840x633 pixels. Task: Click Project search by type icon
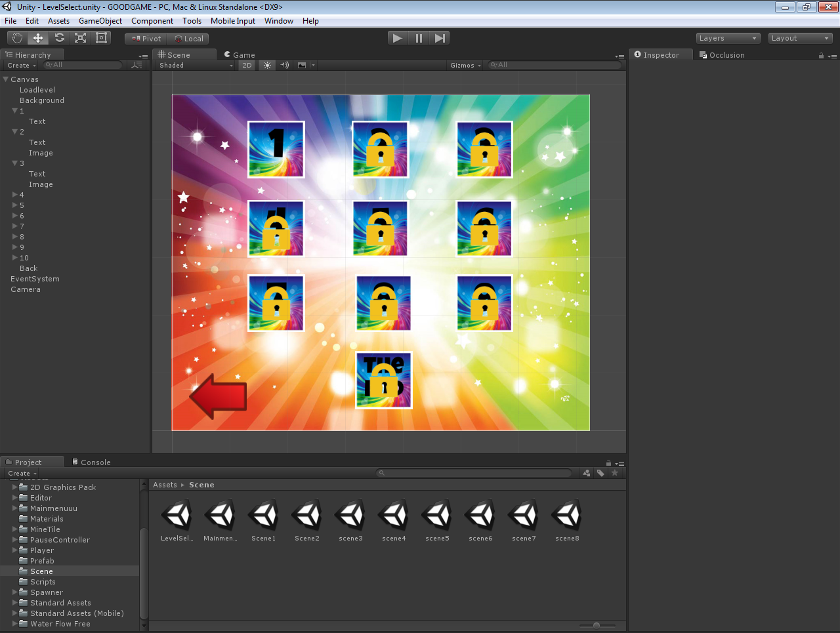pyautogui.click(x=587, y=473)
